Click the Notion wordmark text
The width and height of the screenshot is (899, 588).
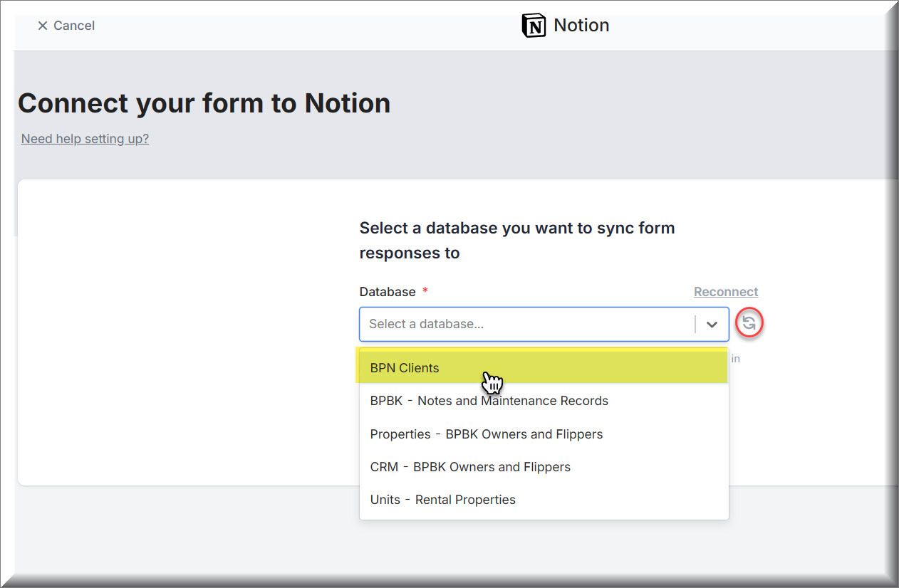581,26
